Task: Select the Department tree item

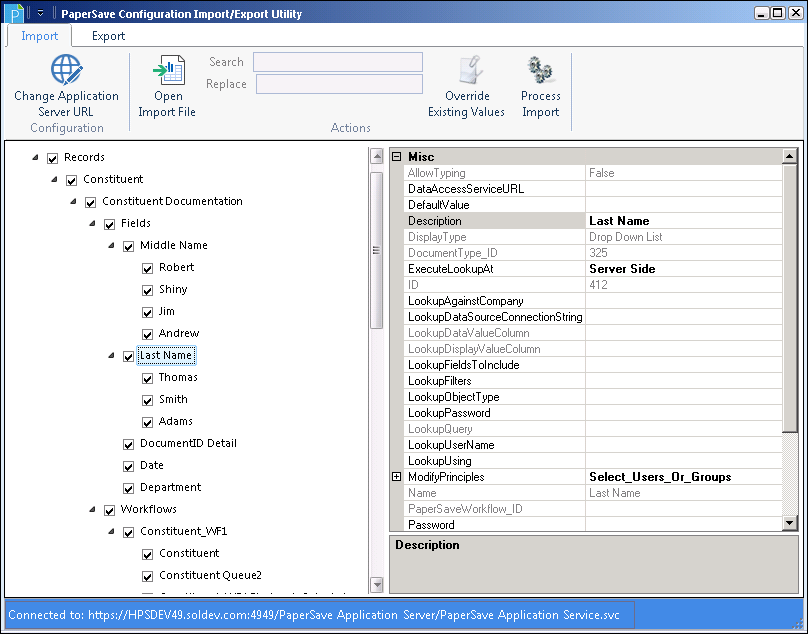Action: pos(171,487)
